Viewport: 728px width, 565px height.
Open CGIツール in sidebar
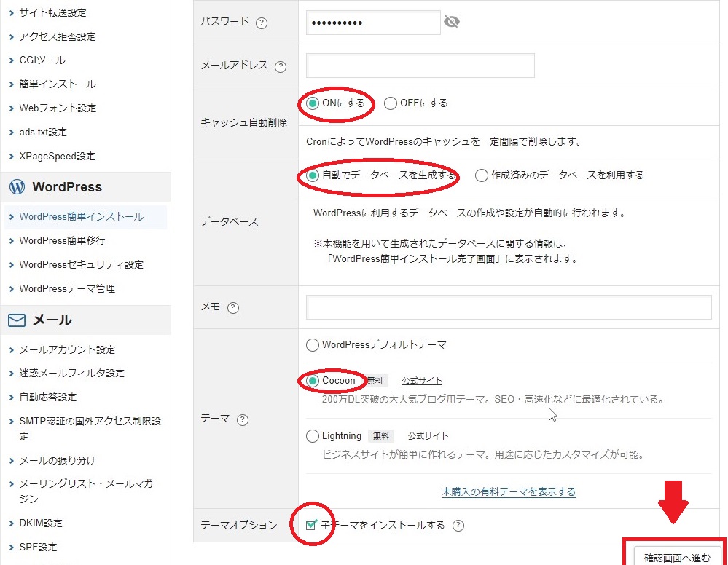[x=42, y=60]
